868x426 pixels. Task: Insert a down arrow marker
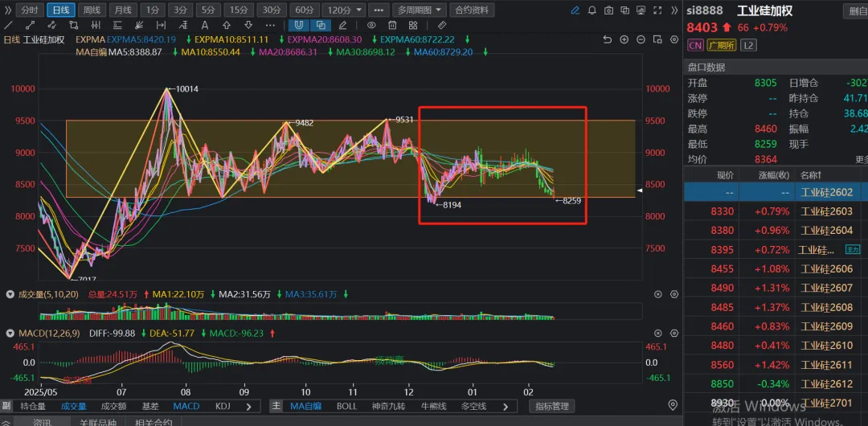248,25
